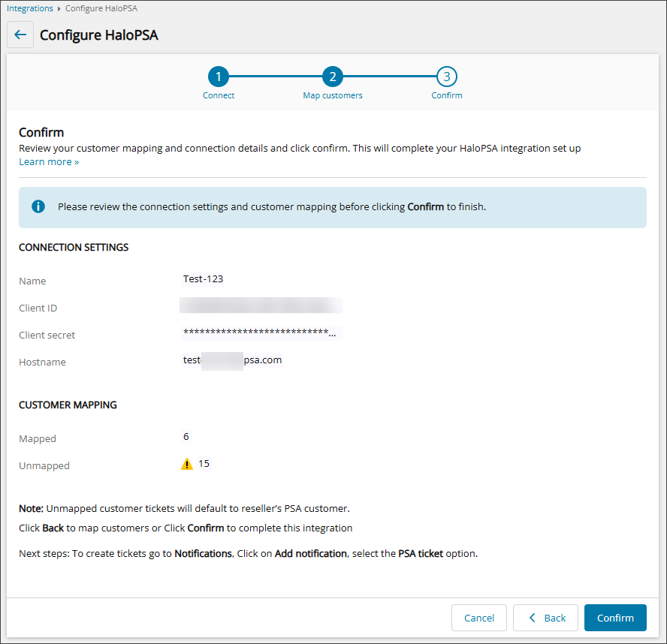This screenshot has width=667, height=644.
Task: Click the breadcrumb arrow separator after Integrations
Action: [59, 9]
